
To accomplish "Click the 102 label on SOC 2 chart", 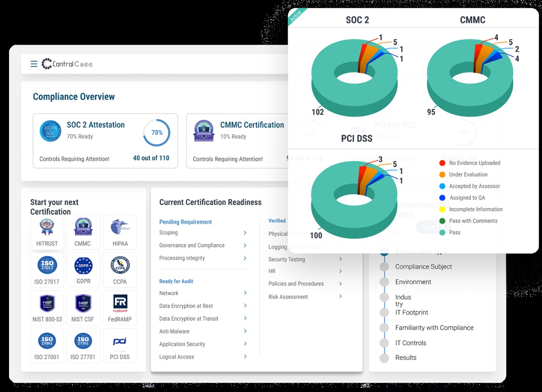I will (x=318, y=112).
